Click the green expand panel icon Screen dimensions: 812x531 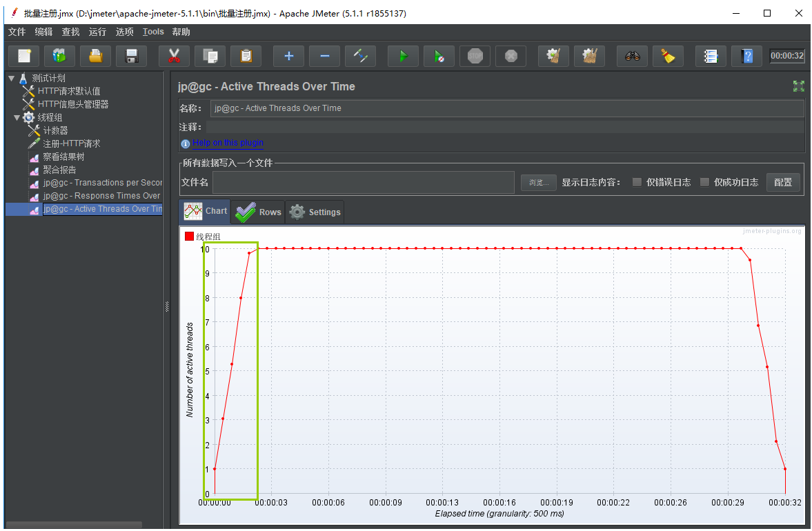[798, 86]
